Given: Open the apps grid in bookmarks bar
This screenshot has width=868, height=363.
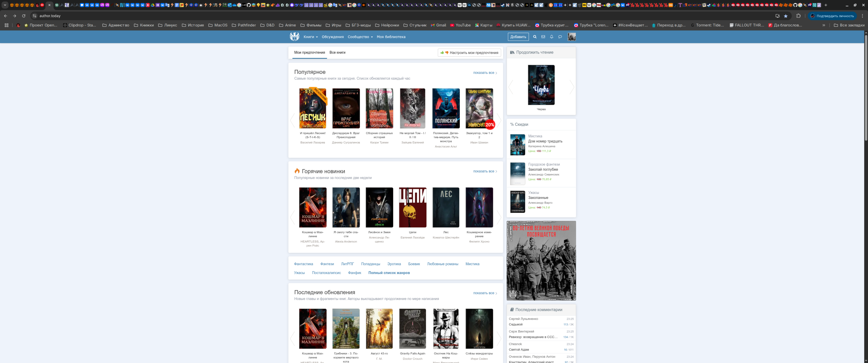Looking at the screenshot, I should click(x=6, y=25).
